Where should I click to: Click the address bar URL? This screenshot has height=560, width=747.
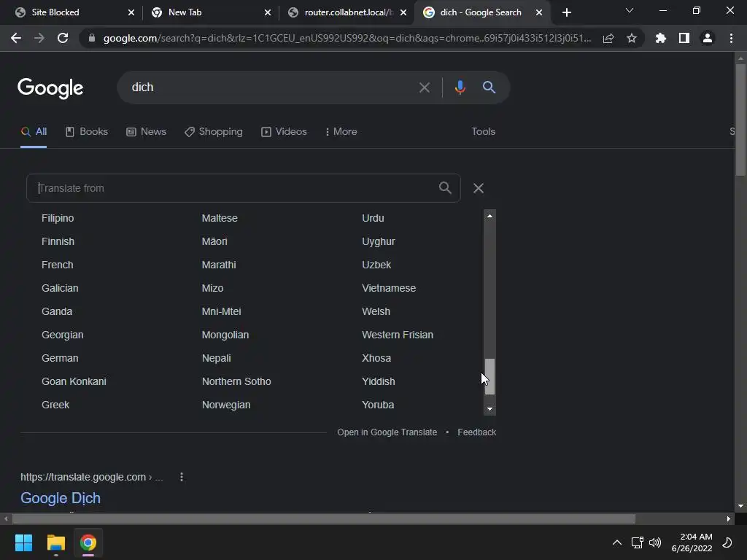[347, 38]
